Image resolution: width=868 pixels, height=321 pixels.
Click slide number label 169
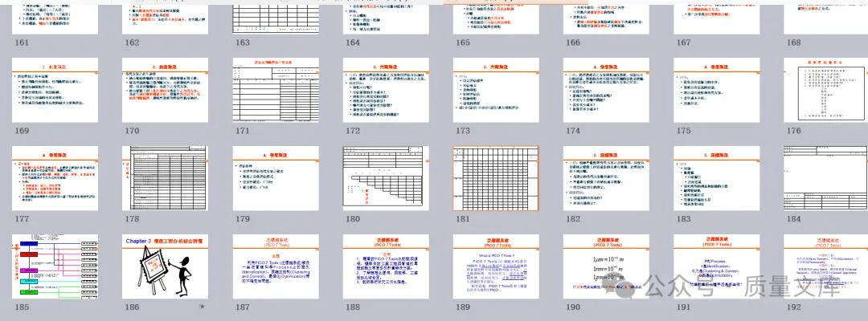pos(23,131)
